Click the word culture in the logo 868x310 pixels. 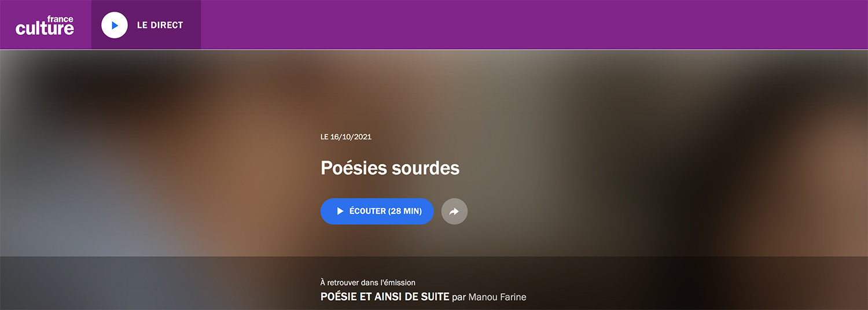45,28
